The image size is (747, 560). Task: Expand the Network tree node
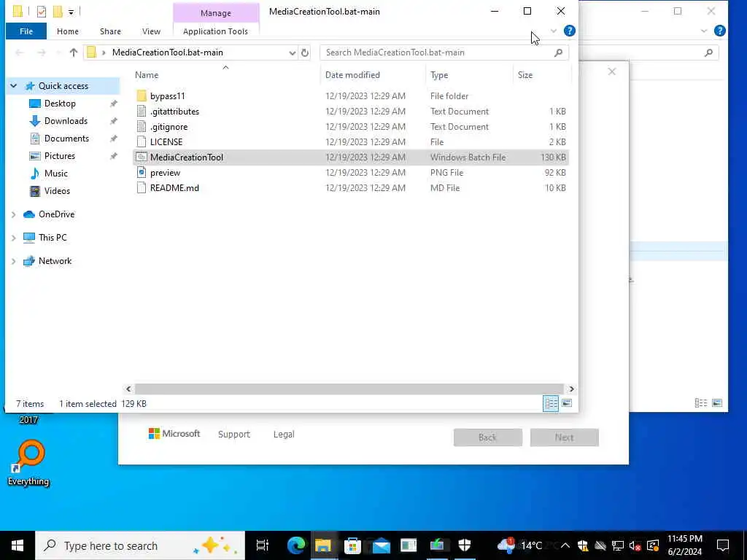pyautogui.click(x=14, y=261)
